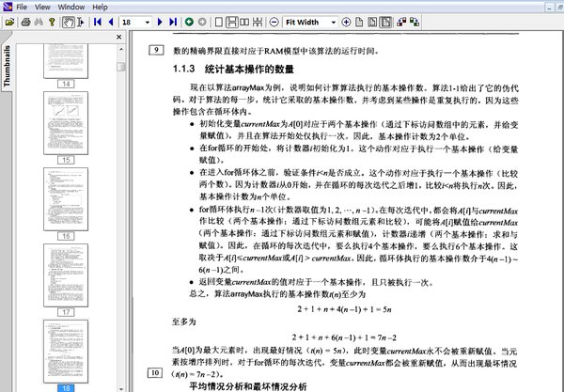Open the Fit Width zoom dropdown

point(334,23)
